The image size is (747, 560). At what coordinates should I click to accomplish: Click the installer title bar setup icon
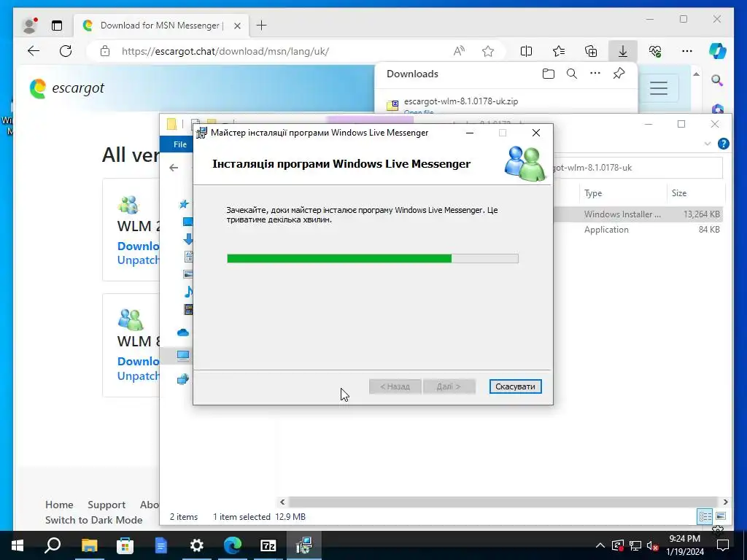(x=202, y=133)
